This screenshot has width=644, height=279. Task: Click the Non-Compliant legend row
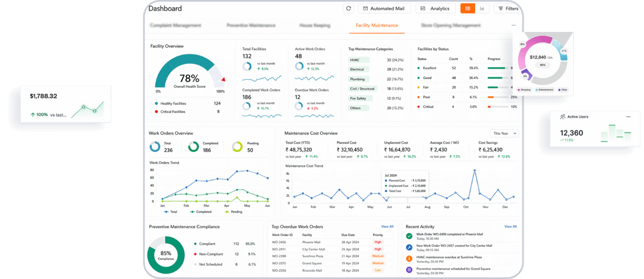(225, 254)
